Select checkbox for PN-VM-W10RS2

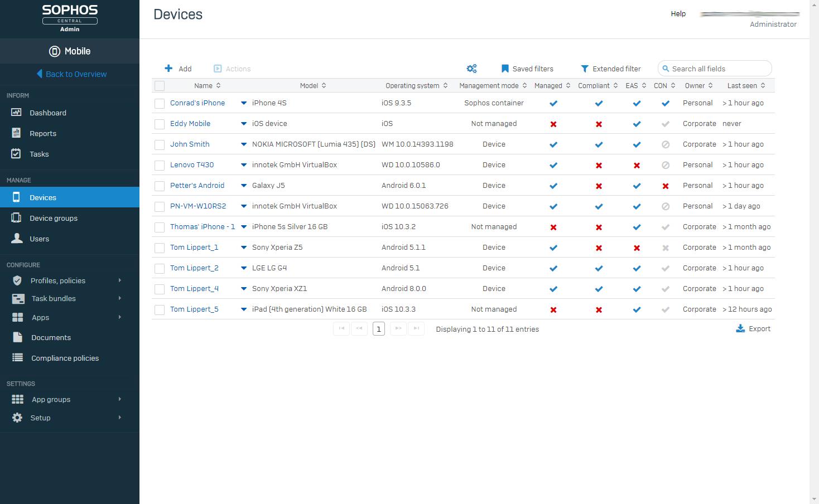160,206
